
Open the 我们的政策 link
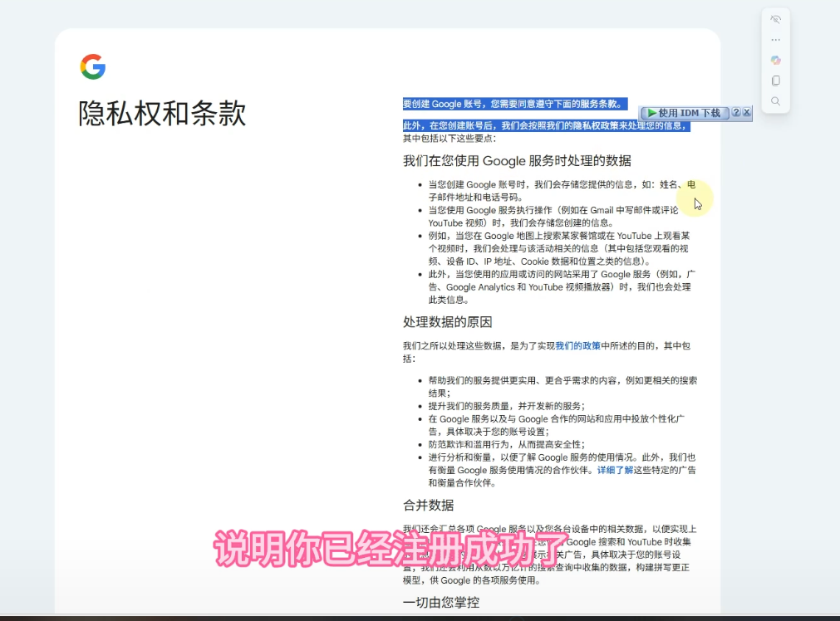point(577,345)
